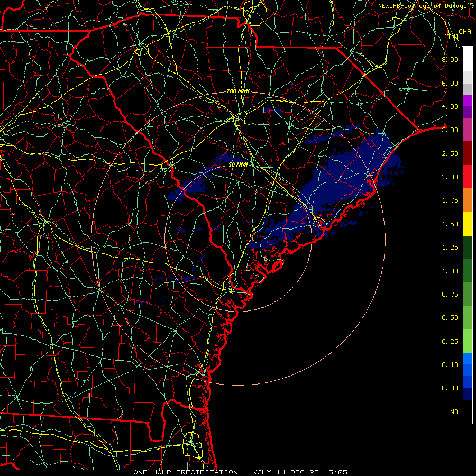Viewport: 476px width, 476px height.
Task: Click the 2.00 legend value
Action: tap(450, 177)
